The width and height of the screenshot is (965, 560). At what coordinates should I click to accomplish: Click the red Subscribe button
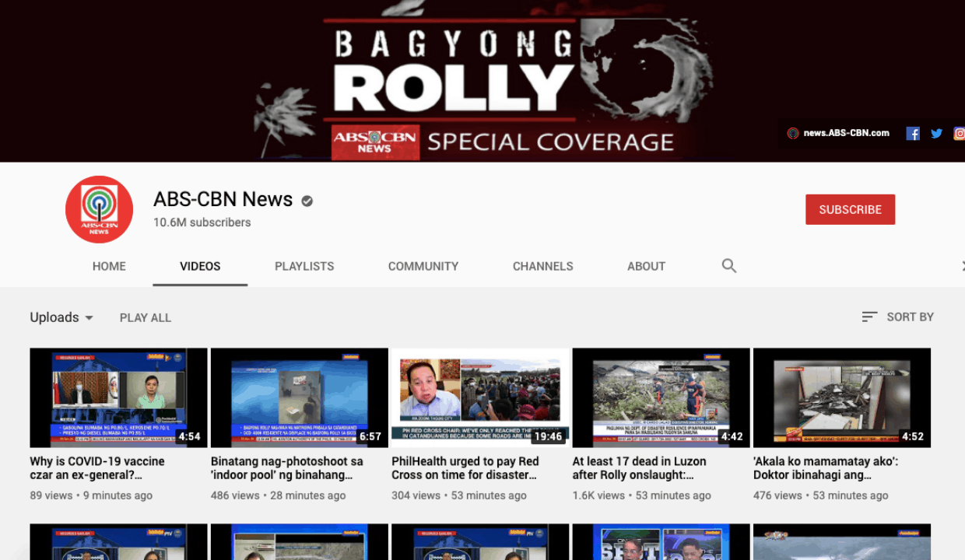(850, 209)
